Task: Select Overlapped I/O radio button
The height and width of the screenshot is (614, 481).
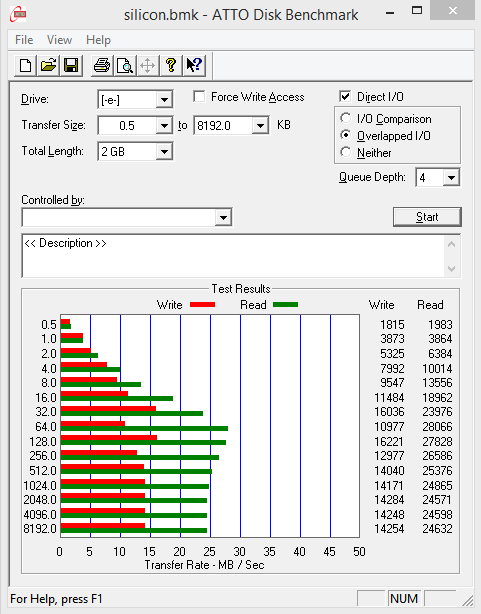Action: click(345, 135)
